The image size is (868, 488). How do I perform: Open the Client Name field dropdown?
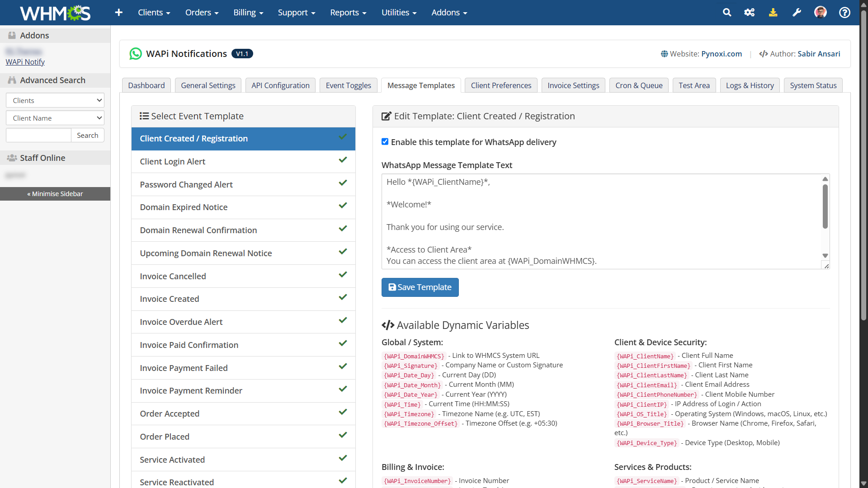coord(55,118)
